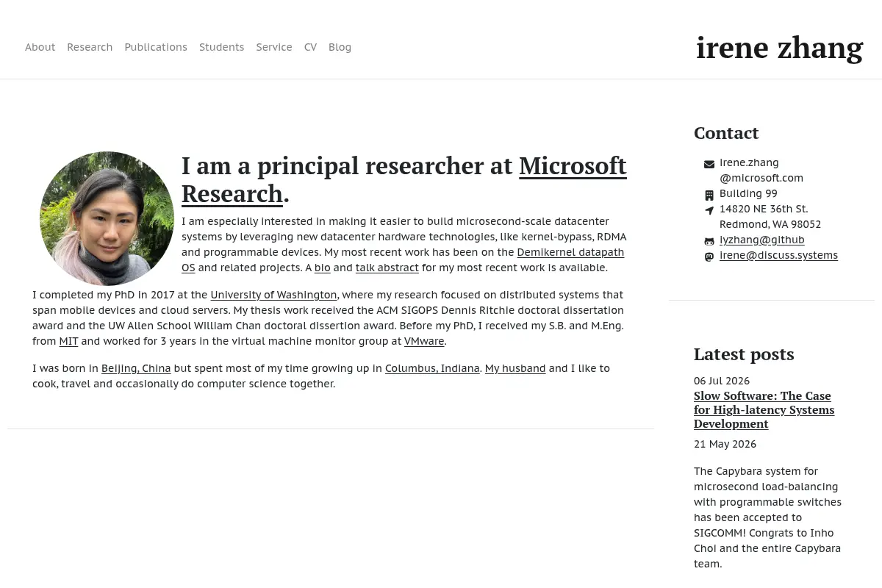
Task: Click the Columbus, Indiana link
Action: pos(432,368)
